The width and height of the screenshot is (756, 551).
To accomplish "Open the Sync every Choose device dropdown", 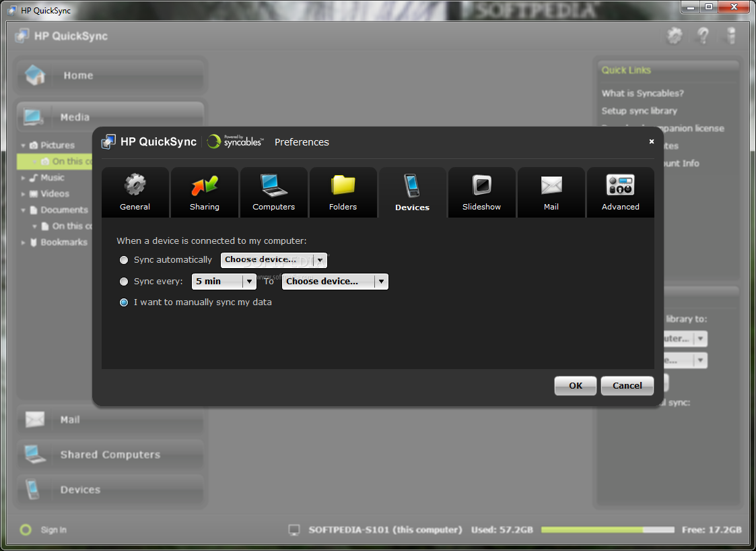I will [335, 282].
